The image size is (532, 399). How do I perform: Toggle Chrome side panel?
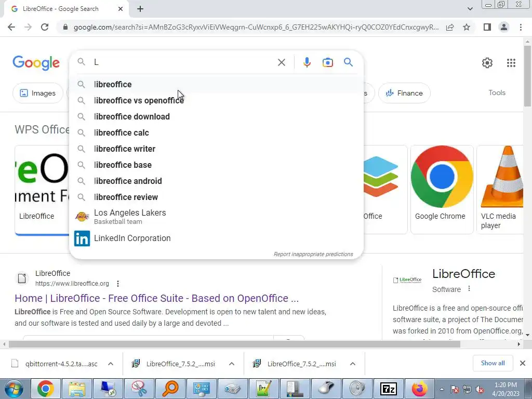pyautogui.click(x=487, y=27)
